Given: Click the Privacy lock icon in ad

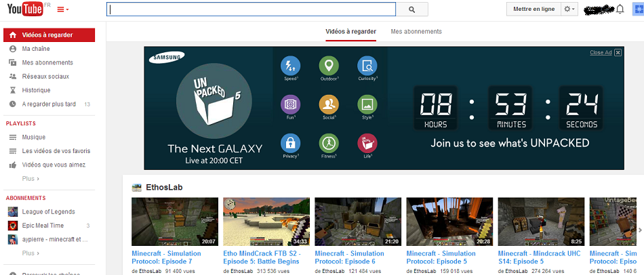Looking at the screenshot, I should (x=290, y=144).
